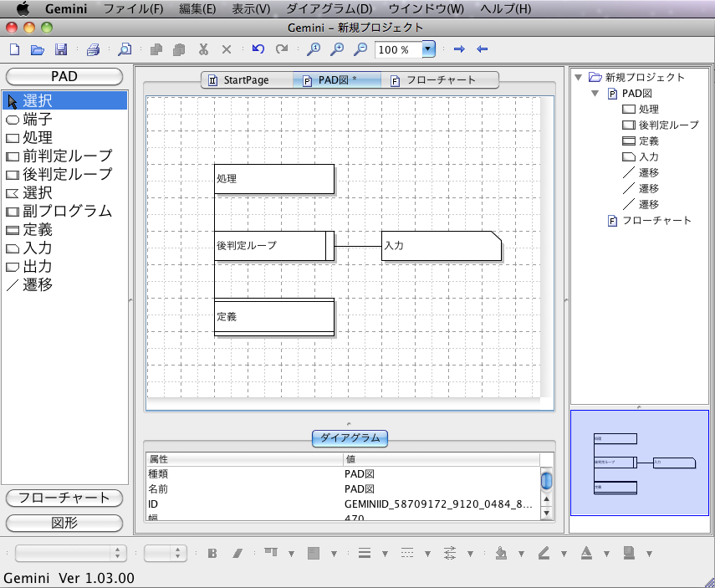Click the Open folder toolbar icon
715x588 pixels.
point(38,49)
